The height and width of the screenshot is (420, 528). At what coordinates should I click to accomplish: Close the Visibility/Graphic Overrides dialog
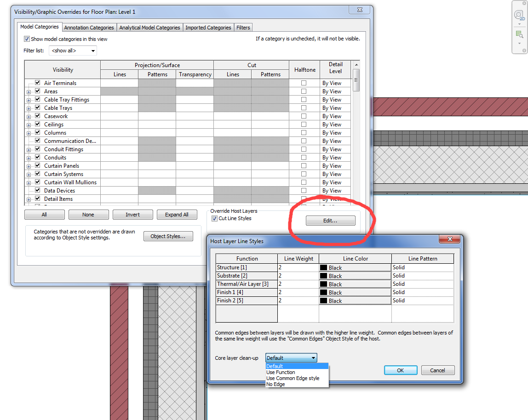point(360,10)
